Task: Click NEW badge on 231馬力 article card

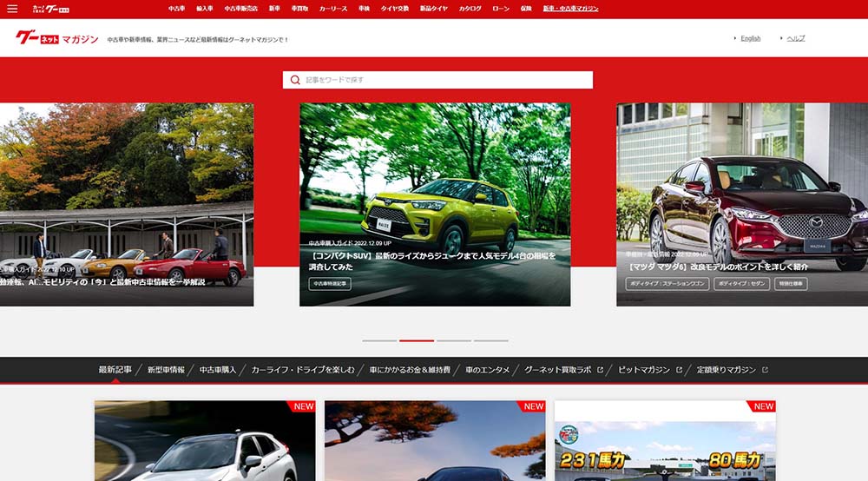Action: pos(763,406)
